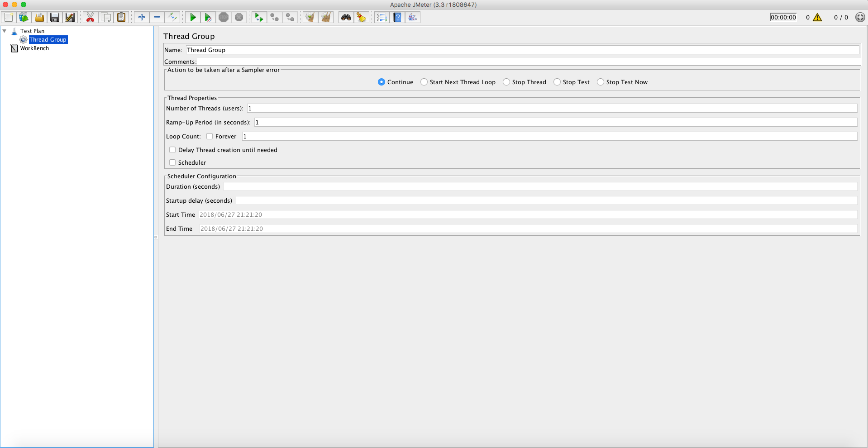This screenshot has width=868, height=448.
Task: Click the error count beside warning triangle
Action: click(x=808, y=17)
